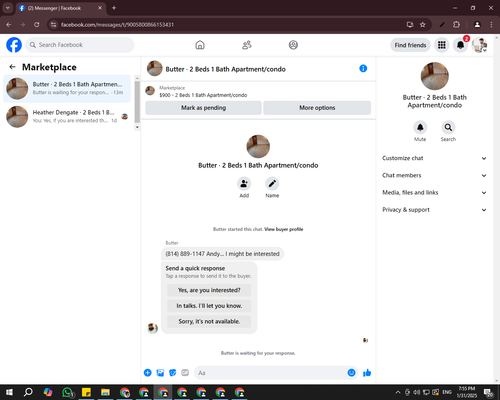Open the browser extensions puzzle icon
This screenshot has height=400, width=500.
tap(456, 25)
